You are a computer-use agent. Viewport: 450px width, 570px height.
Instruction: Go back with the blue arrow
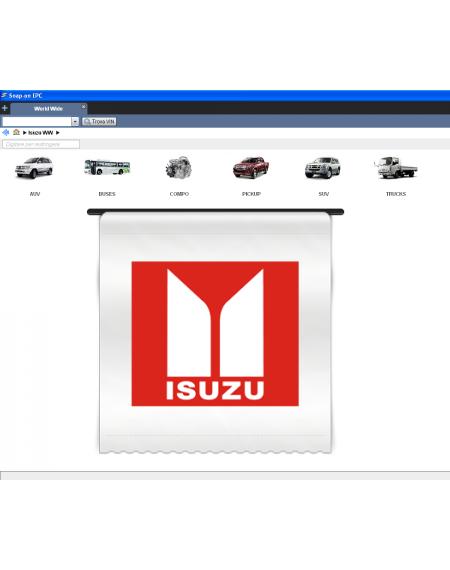pyautogui.click(x=5, y=132)
